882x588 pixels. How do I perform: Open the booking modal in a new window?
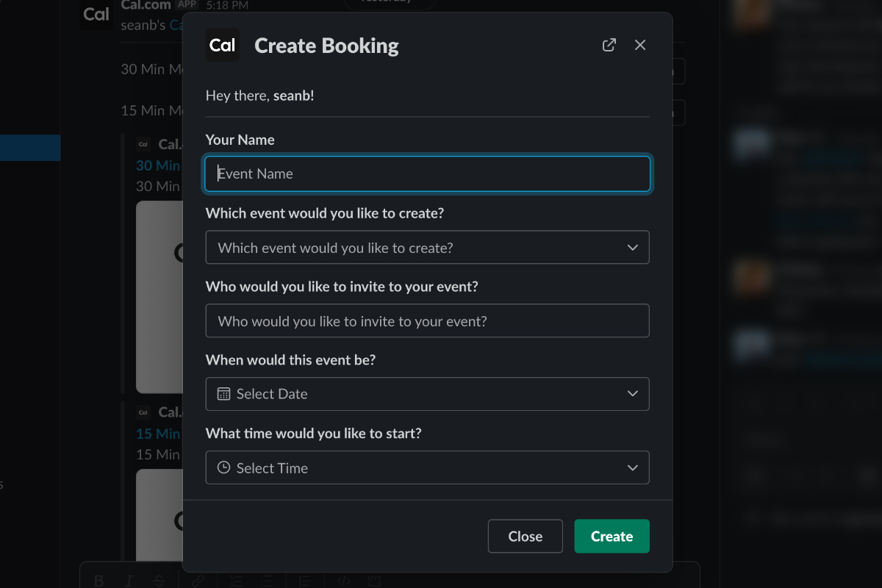click(x=609, y=45)
